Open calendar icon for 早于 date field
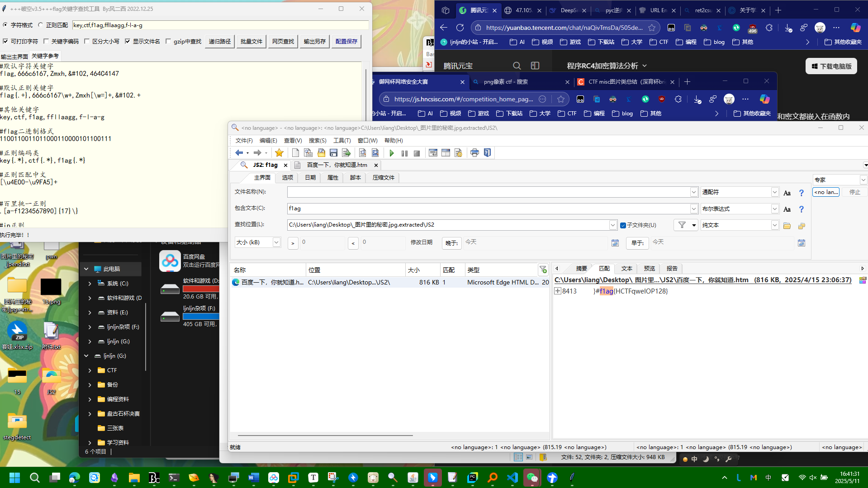This screenshot has height=488, width=868. pos(802,243)
